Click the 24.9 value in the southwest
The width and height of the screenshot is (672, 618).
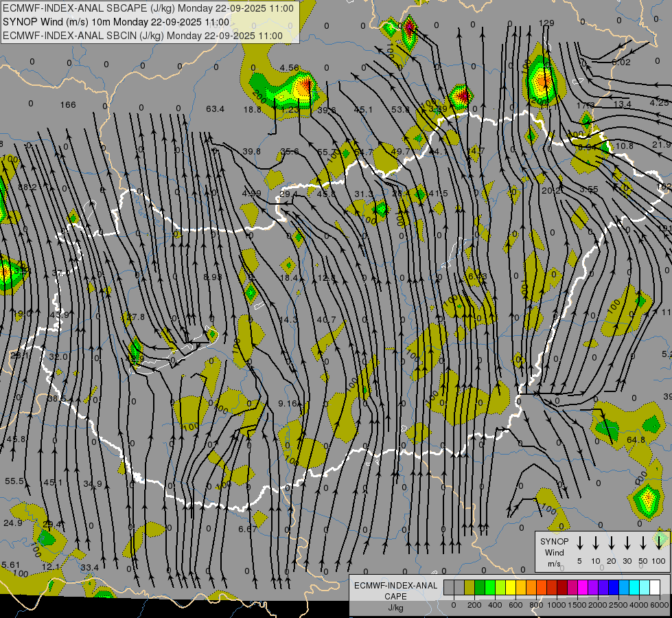click(13, 523)
